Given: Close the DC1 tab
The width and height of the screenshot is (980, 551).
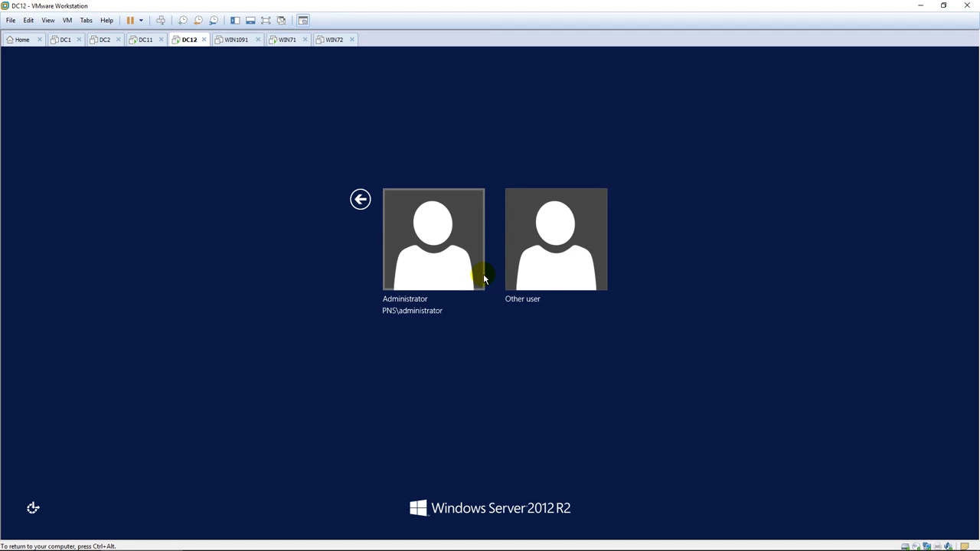Looking at the screenshot, I should point(79,39).
